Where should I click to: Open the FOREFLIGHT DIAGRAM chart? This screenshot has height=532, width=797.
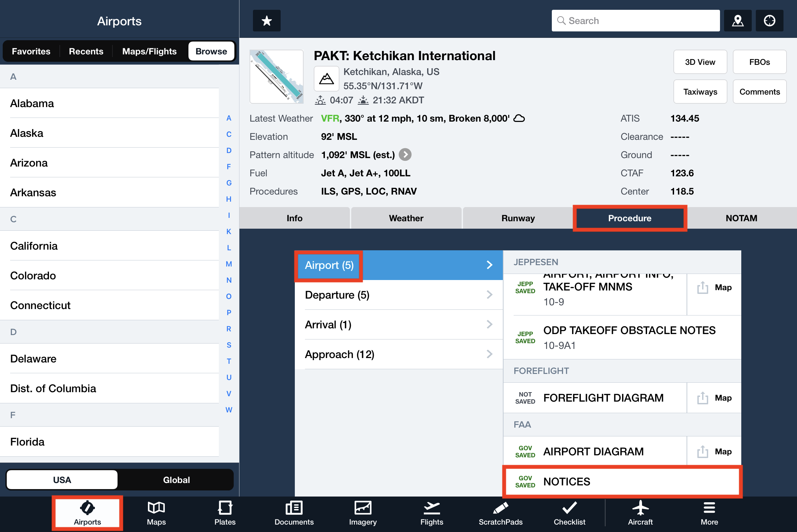pos(595,398)
